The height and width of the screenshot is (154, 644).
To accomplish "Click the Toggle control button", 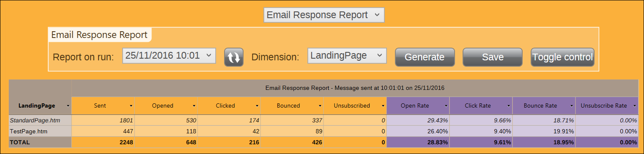I will (x=562, y=57).
